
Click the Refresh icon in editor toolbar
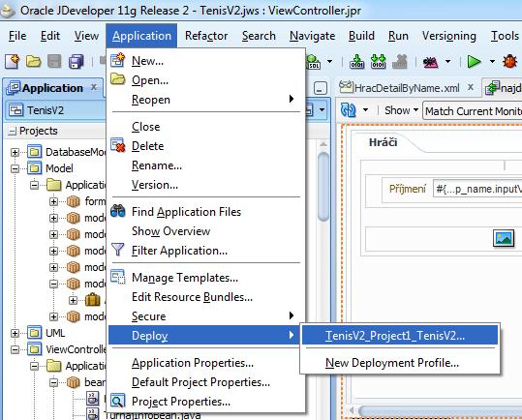click(x=349, y=110)
